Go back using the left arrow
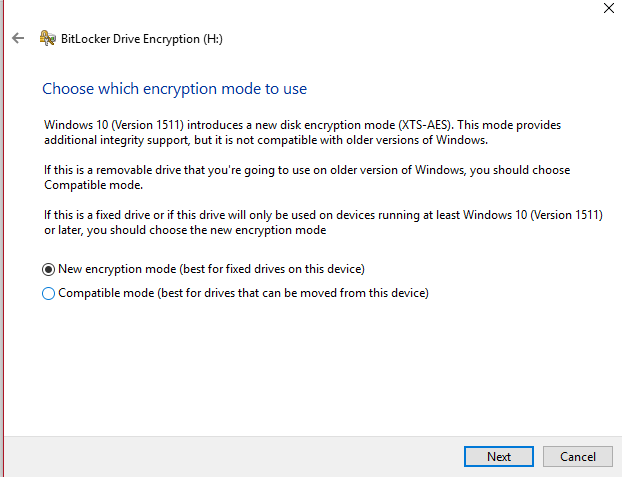 [x=18, y=38]
